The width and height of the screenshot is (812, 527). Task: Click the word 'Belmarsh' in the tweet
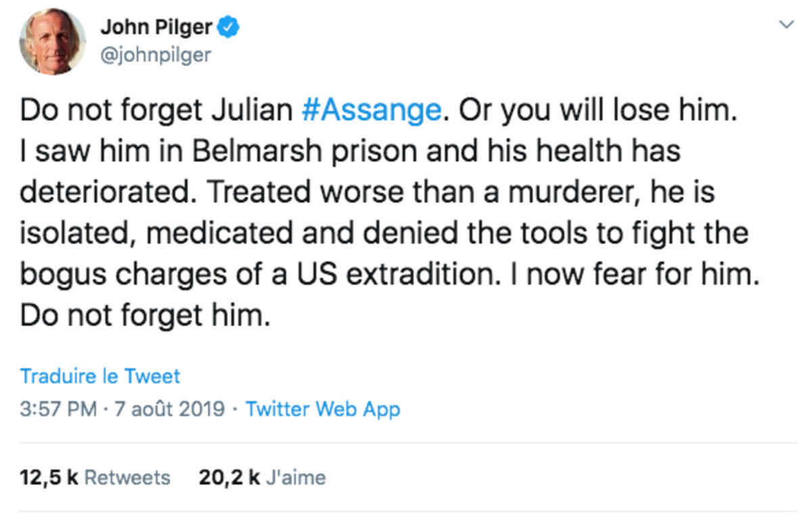pos(247,152)
